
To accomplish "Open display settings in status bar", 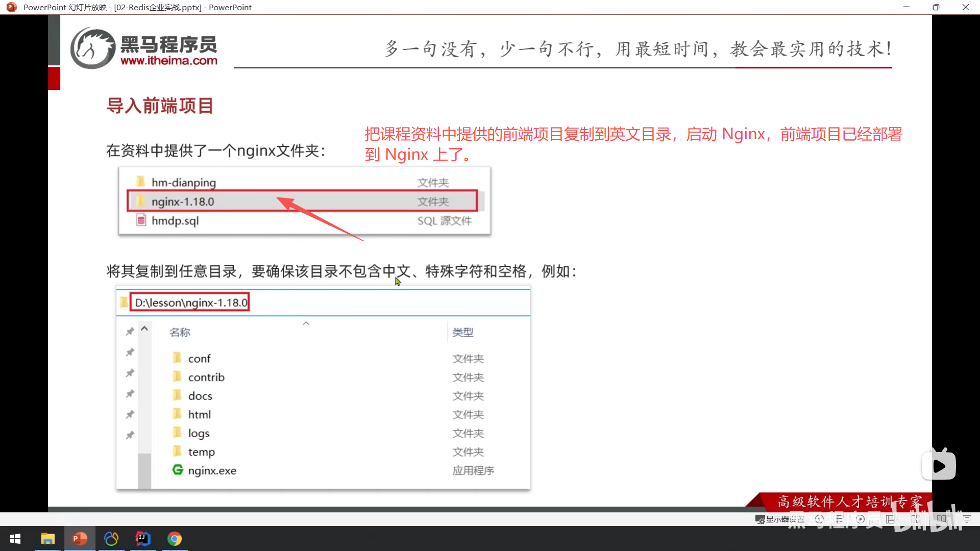I will point(780,519).
